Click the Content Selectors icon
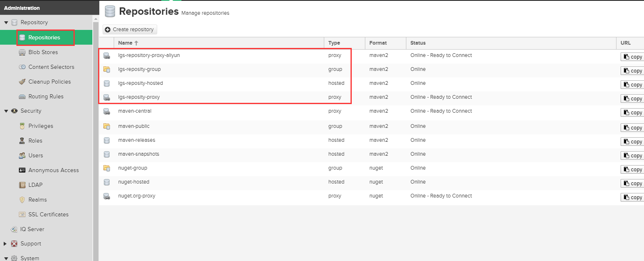The width and height of the screenshot is (644, 261). click(22, 67)
